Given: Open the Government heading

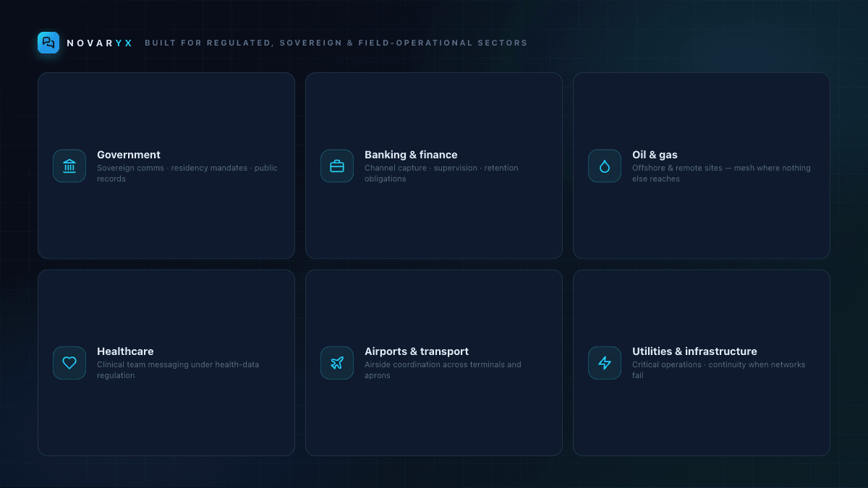Looking at the screenshot, I should pyautogui.click(x=129, y=155).
